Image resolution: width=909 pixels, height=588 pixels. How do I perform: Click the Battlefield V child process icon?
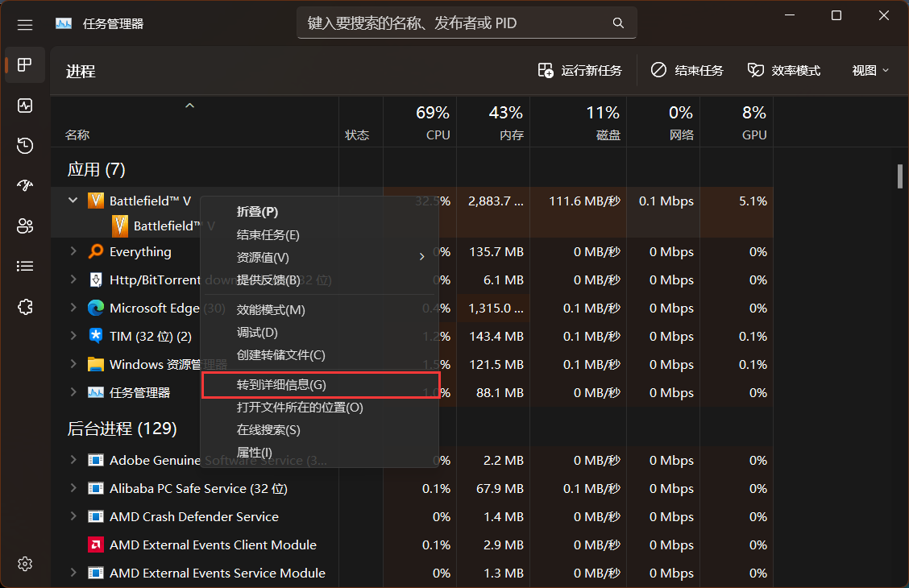pos(119,226)
